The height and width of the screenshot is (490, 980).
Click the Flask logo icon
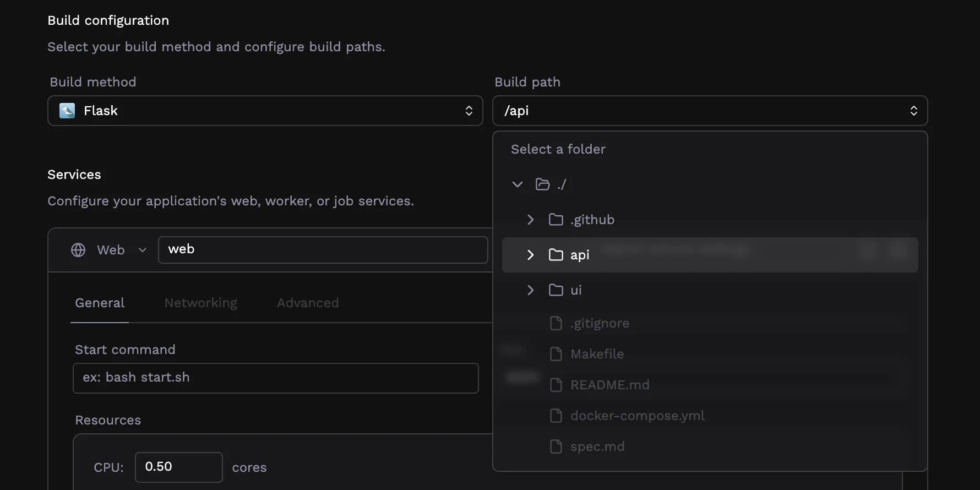67,111
